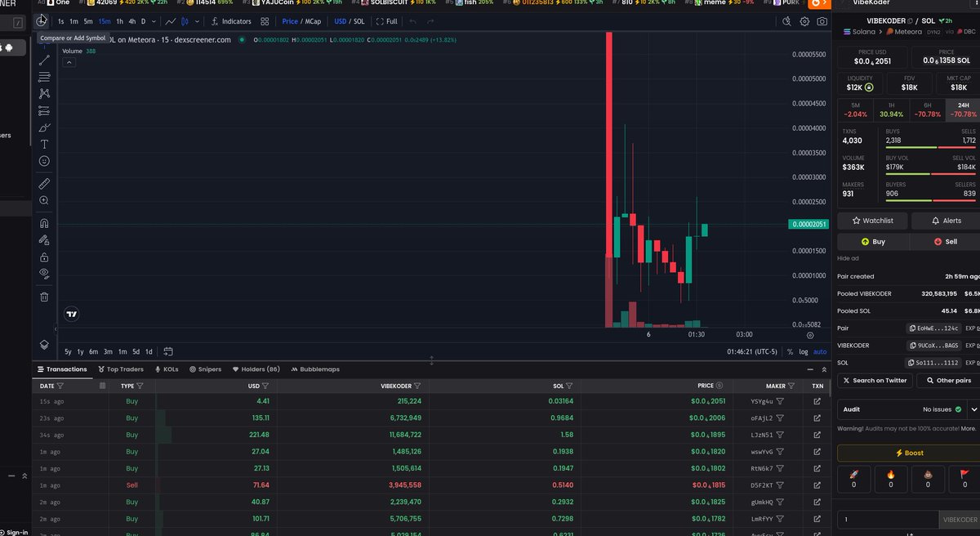Add pair to Watchlist
980x536 pixels.
(x=872, y=221)
